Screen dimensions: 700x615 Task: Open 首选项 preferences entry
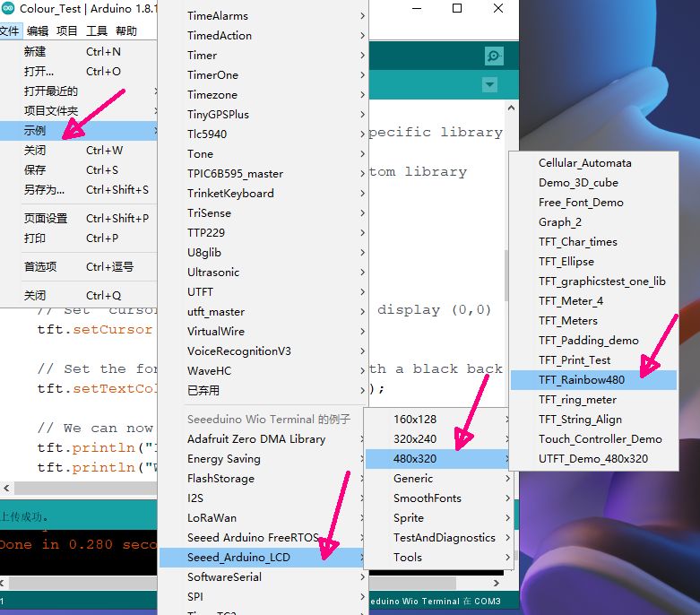79,266
